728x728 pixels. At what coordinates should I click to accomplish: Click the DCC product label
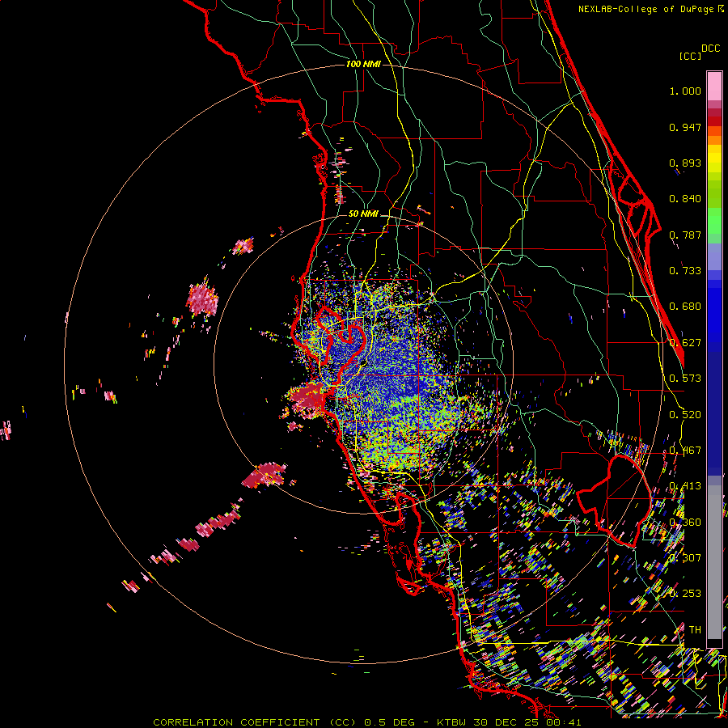pyautogui.click(x=711, y=49)
